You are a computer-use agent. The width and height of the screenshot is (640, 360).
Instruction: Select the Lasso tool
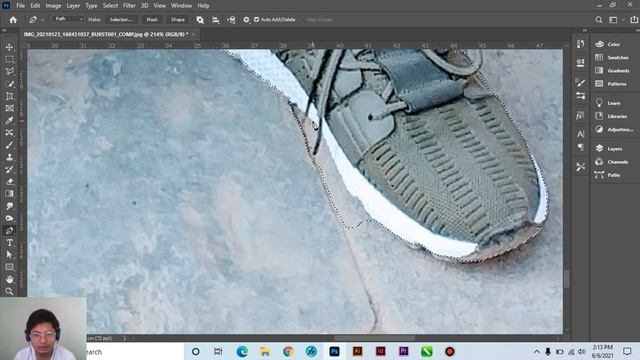pyautogui.click(x=9, y=71)
